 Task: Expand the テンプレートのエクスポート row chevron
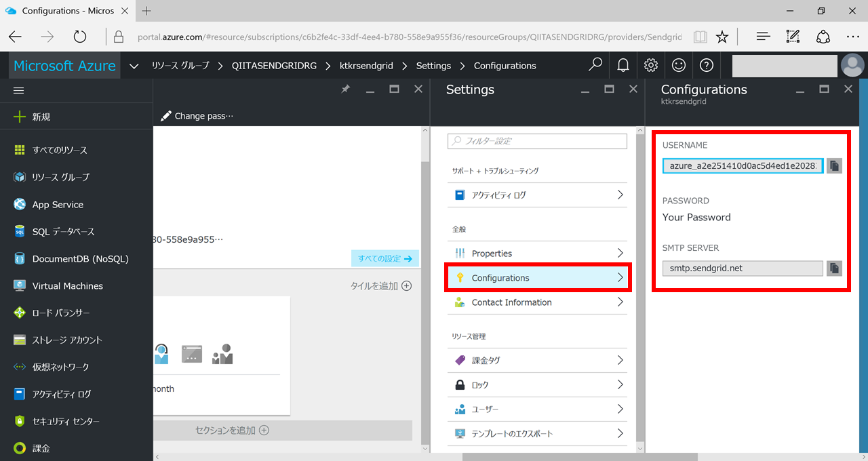[620, 433]
